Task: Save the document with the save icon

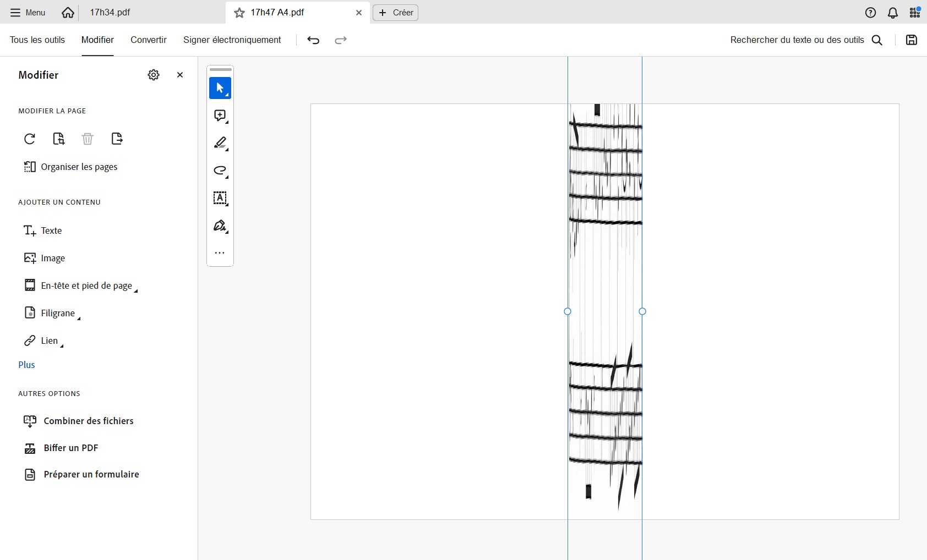Action: click(x=912, y=40)
